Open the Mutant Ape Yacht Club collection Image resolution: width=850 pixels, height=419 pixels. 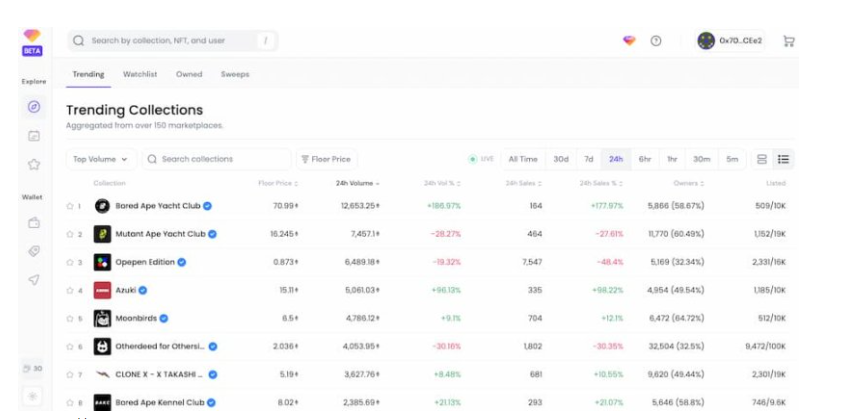(x=160, y=234)
